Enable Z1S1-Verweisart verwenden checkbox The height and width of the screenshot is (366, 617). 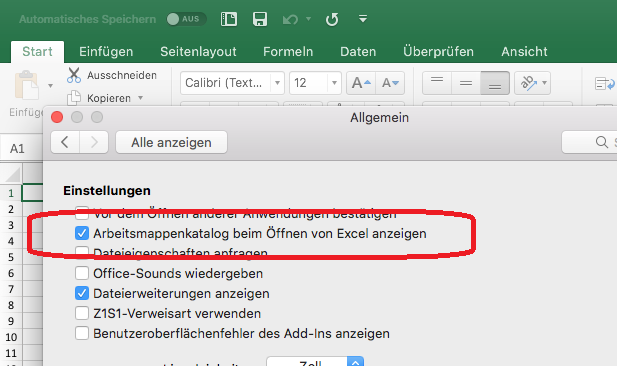point(82,313)
